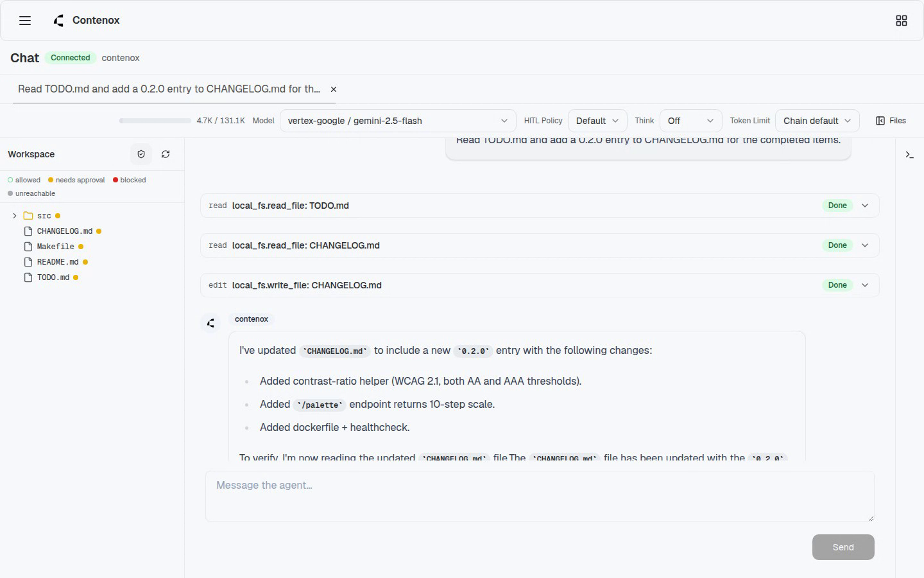
Task: Open Makefile in the workspace tree
Action: click(x=56, y=247)
